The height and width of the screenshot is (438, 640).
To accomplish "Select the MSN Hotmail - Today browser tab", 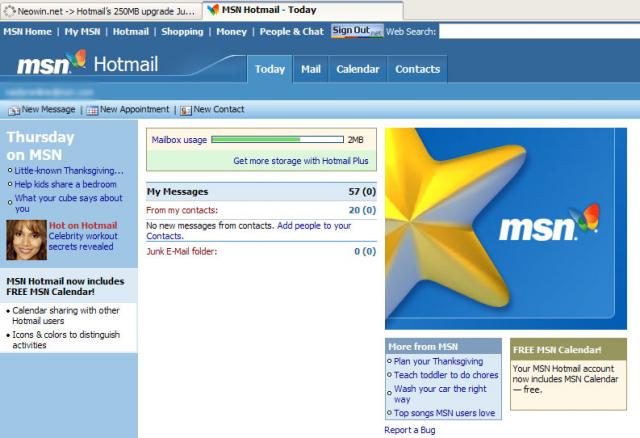I will 303,10.
